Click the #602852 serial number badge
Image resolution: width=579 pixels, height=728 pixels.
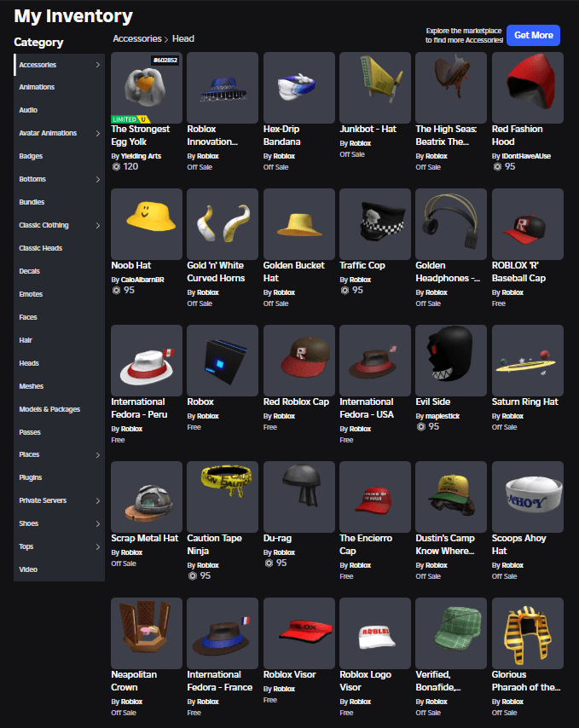pyautogui.click(x=165, y=60)
